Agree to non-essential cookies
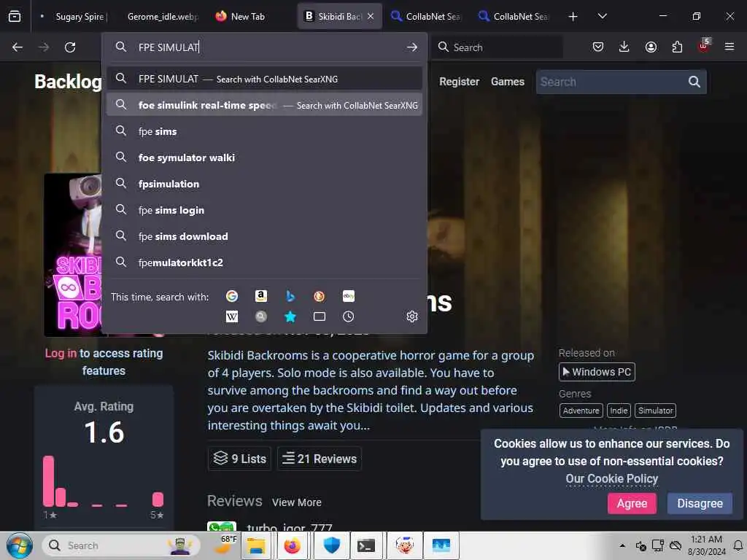The height and width of the screenshot is (560, 747). point(632,503)
